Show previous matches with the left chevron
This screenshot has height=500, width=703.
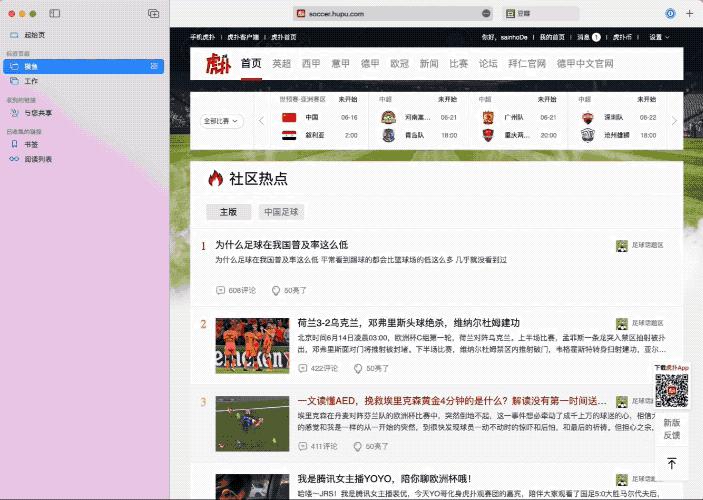(x=261, y=120)
